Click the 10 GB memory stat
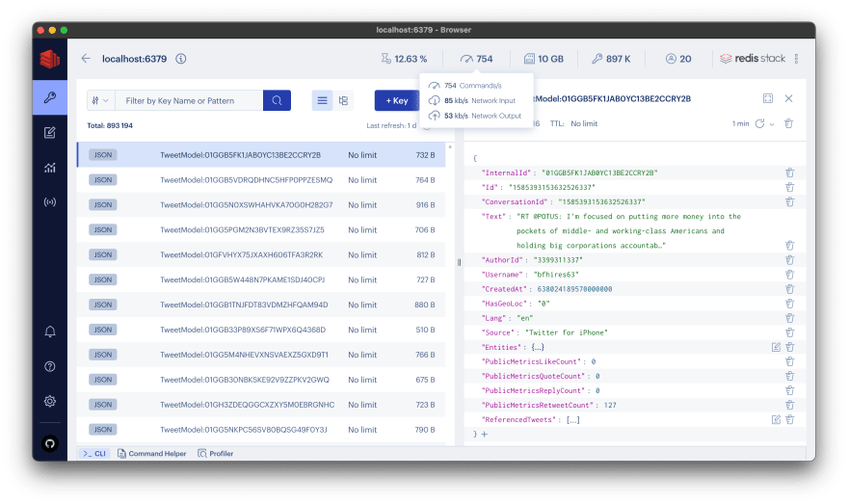Image resolution: width=848 pixels, height=504 pixels. (x=543, y=59)
